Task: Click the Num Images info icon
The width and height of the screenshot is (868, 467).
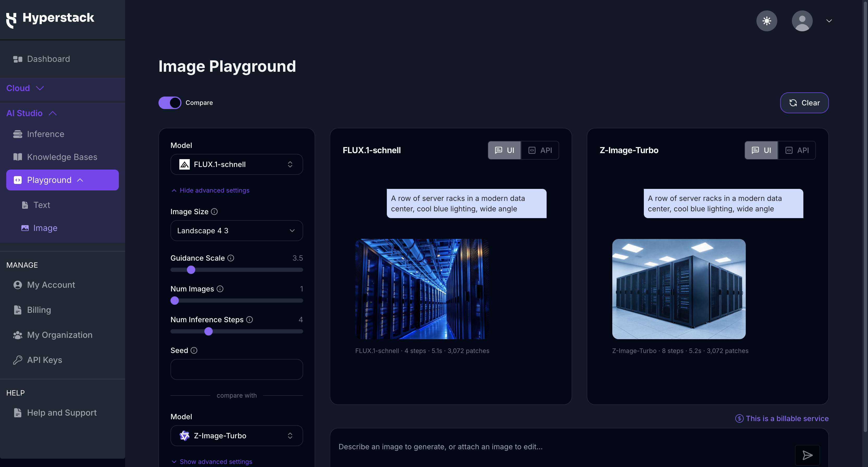Action: [220, 289]
